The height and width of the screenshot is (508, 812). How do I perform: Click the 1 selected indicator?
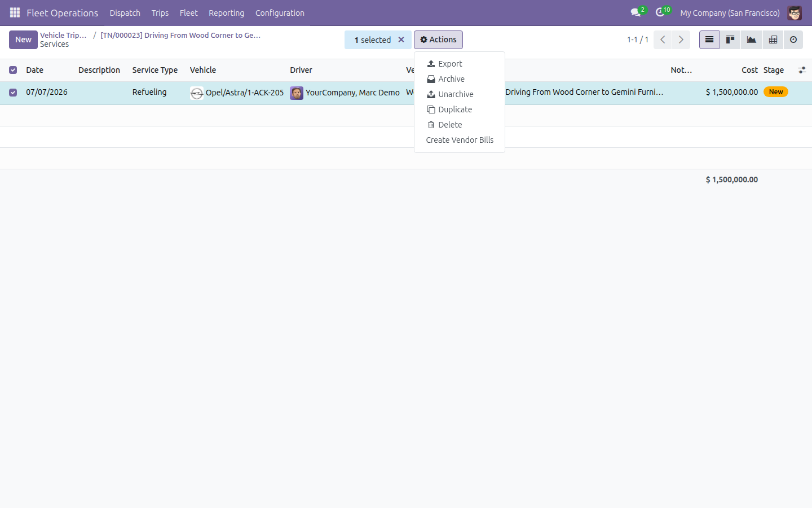pyautogui.click(x=373, y=40)
